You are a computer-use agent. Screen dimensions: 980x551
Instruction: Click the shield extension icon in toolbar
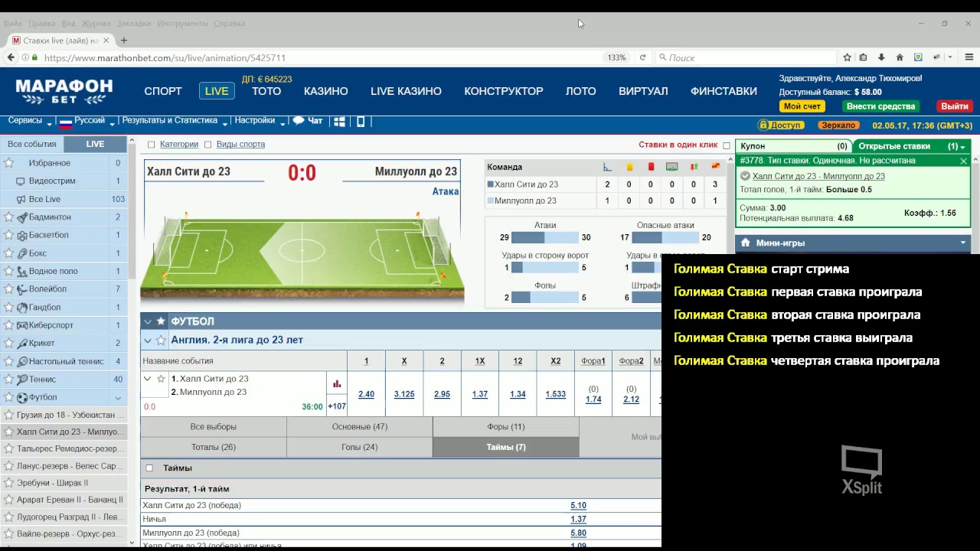pos(918,57)
